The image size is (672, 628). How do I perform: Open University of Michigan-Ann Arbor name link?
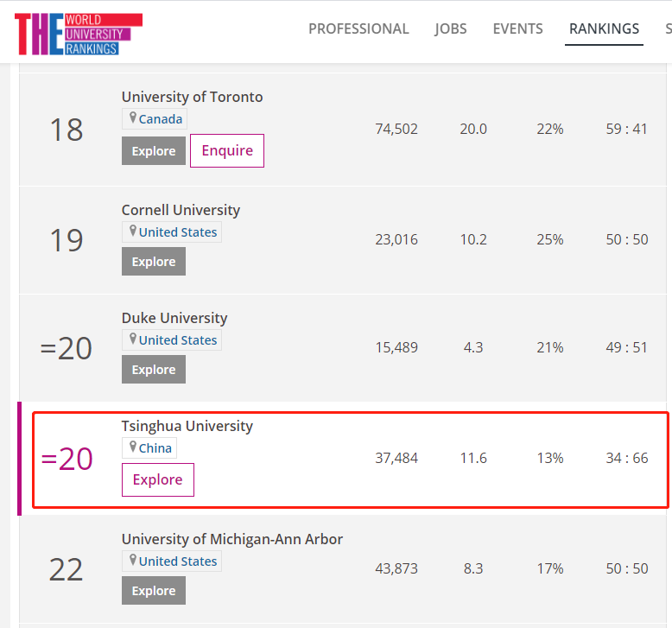tap(232, 539)
